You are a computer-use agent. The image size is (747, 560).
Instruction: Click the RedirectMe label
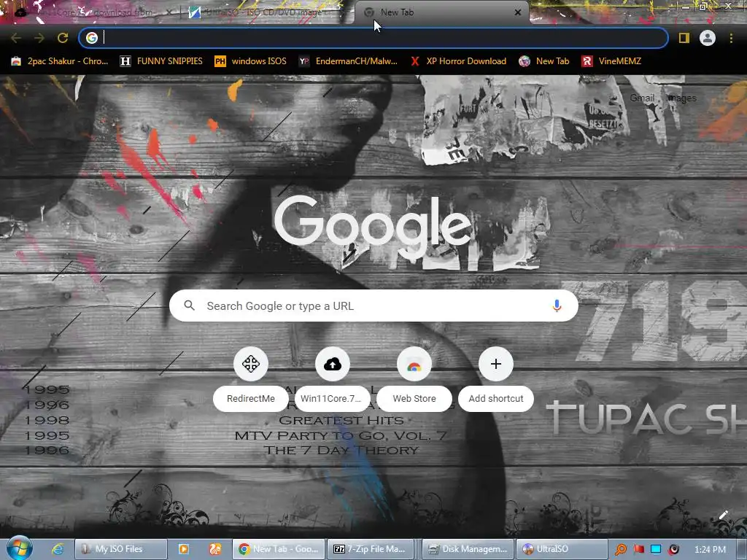251,399
